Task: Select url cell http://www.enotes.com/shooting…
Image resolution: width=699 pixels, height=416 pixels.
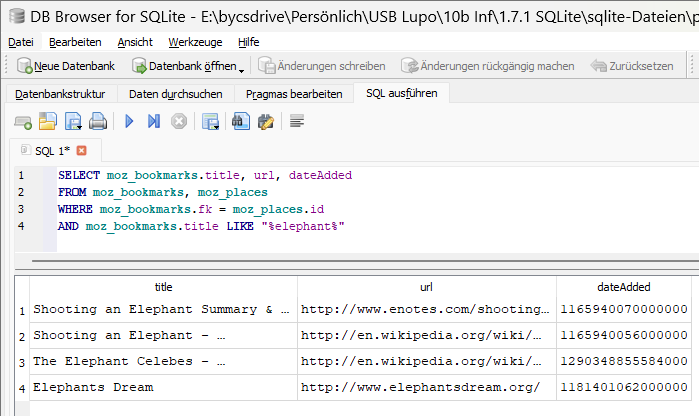Action: tap(427, 309)
